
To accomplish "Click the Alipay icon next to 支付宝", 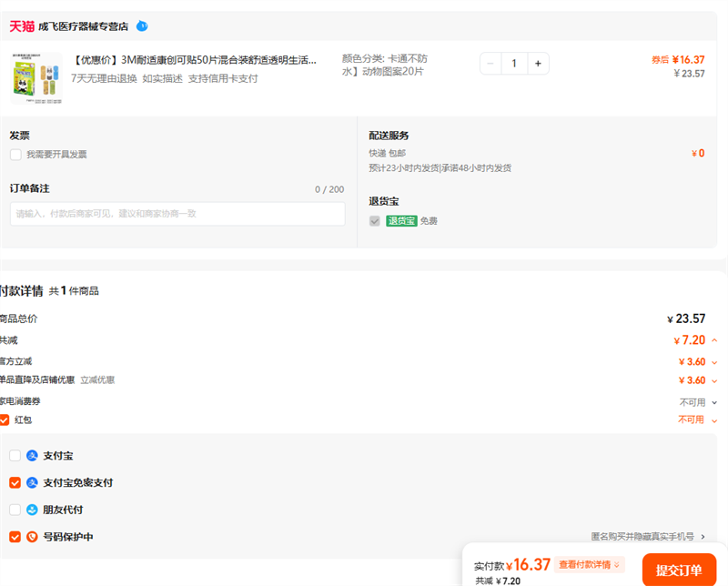I will (x=32, y=456).
